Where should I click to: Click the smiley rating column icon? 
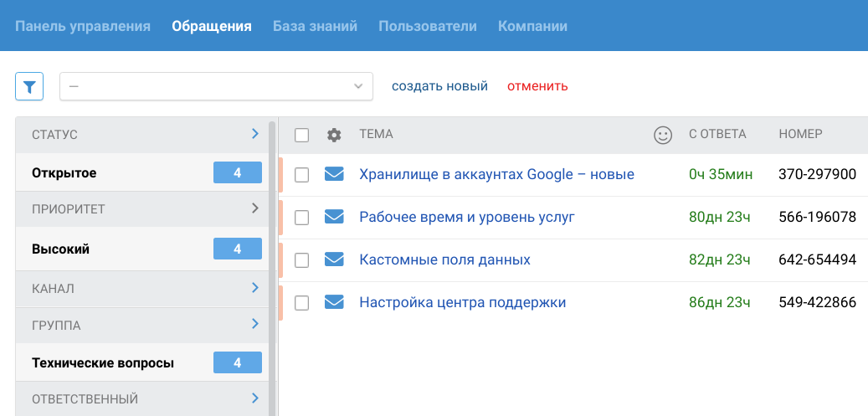click(x=663, y=135)
